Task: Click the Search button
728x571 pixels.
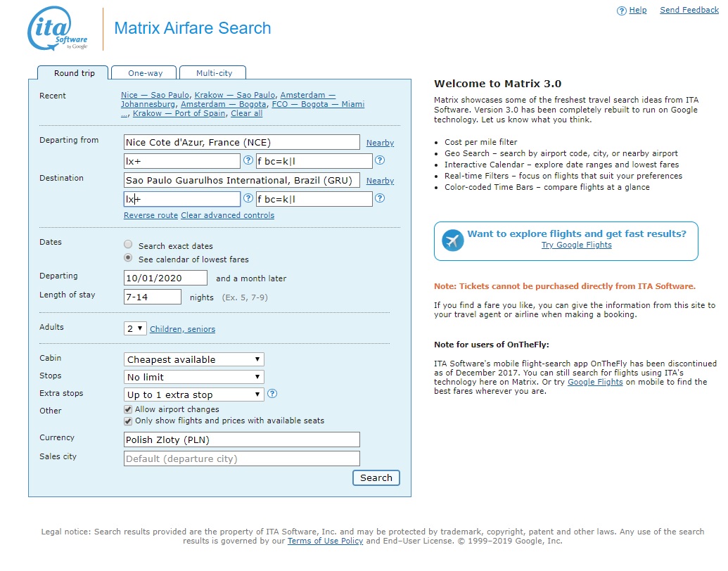Action: (x=376, y=477)
